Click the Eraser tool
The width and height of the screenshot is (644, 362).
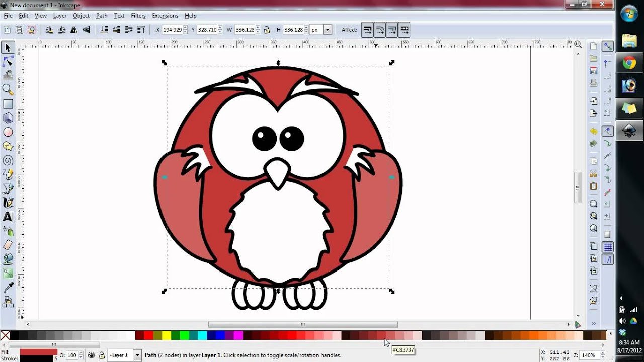[x=8, y=245]
